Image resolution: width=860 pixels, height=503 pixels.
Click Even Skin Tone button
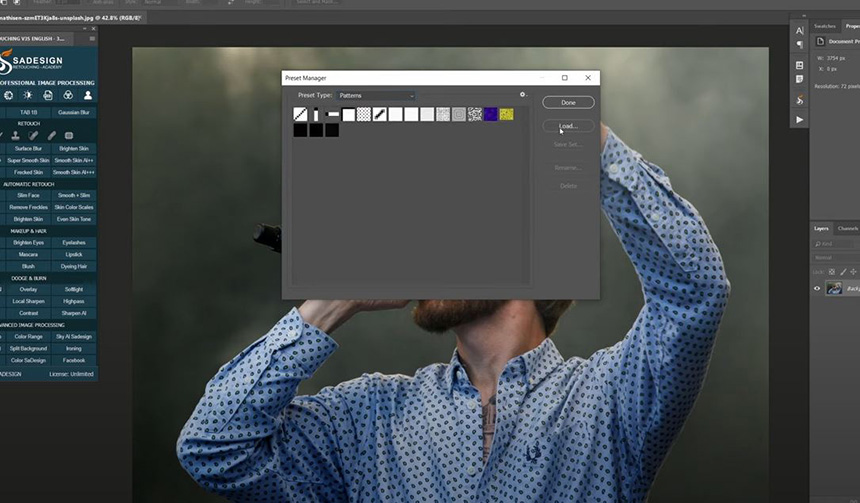click(x=74, y=219)
